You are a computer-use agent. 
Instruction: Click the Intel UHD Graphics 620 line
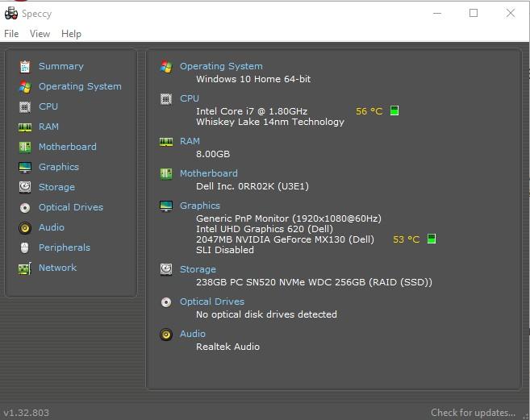265,229
